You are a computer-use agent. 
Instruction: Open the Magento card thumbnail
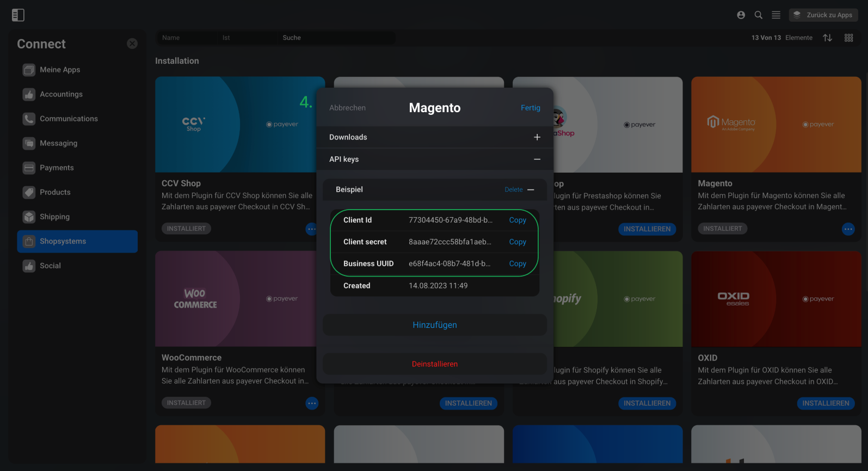pos(776,125)
